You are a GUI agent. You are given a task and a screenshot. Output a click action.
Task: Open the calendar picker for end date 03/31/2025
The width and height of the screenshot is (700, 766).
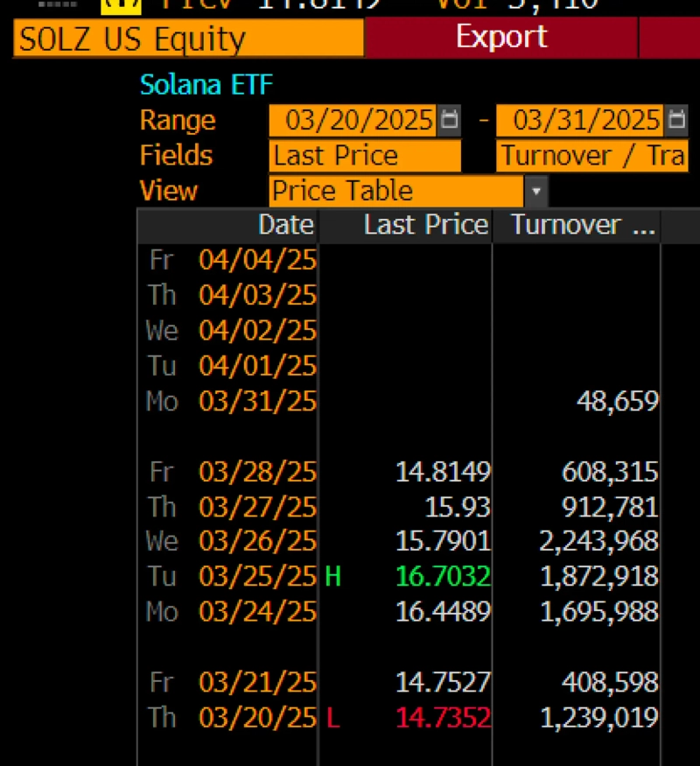tap(676, 120)
